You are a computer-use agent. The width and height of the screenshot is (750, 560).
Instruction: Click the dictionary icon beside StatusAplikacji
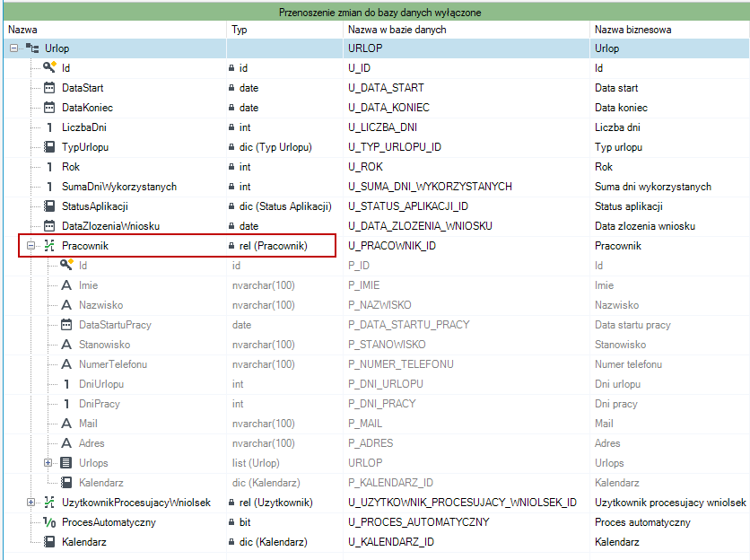tap(49, 206)
